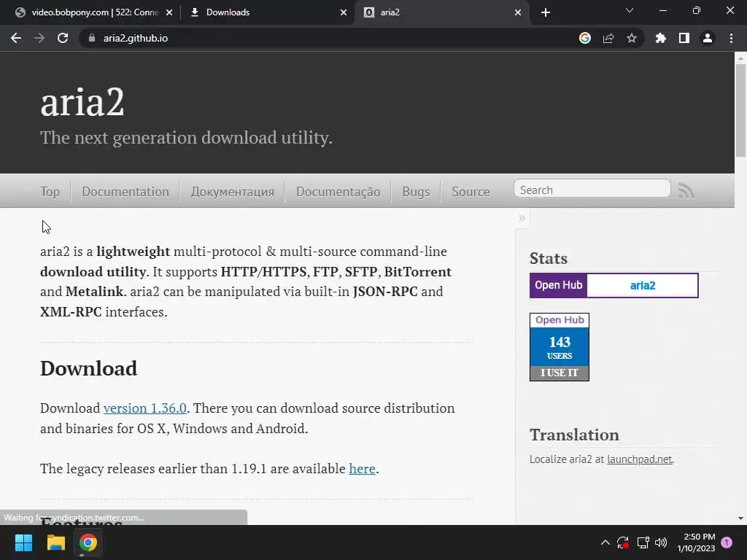Open the Extensions puzzle icon

661,38
